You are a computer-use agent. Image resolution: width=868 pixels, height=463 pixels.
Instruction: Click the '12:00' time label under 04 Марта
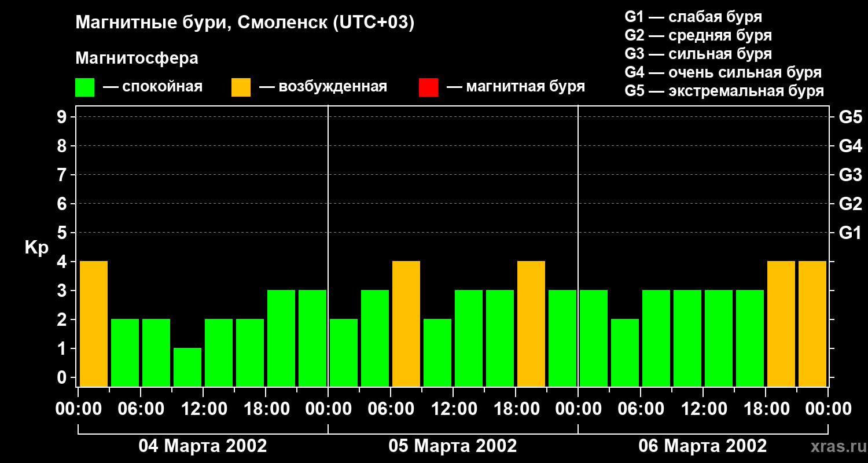203,409
